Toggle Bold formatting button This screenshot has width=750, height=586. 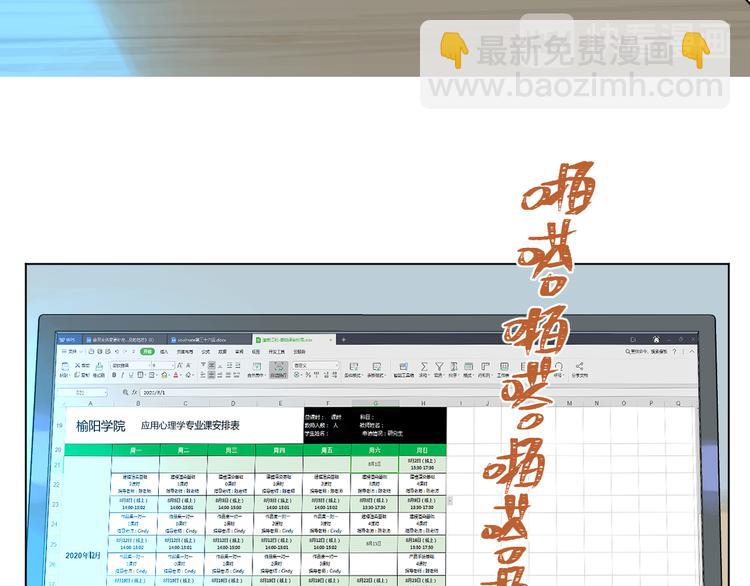(x=114, y=375)
